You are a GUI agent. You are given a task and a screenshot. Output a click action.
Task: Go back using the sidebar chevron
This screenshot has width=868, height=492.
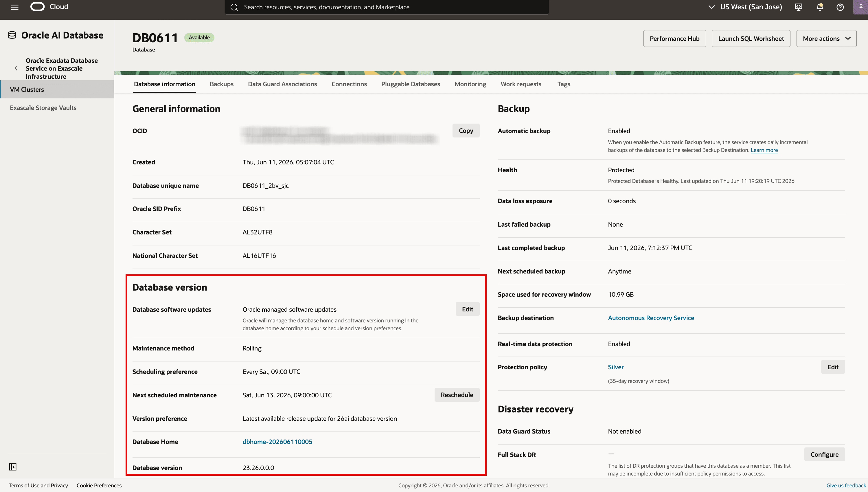pos(16,68)
